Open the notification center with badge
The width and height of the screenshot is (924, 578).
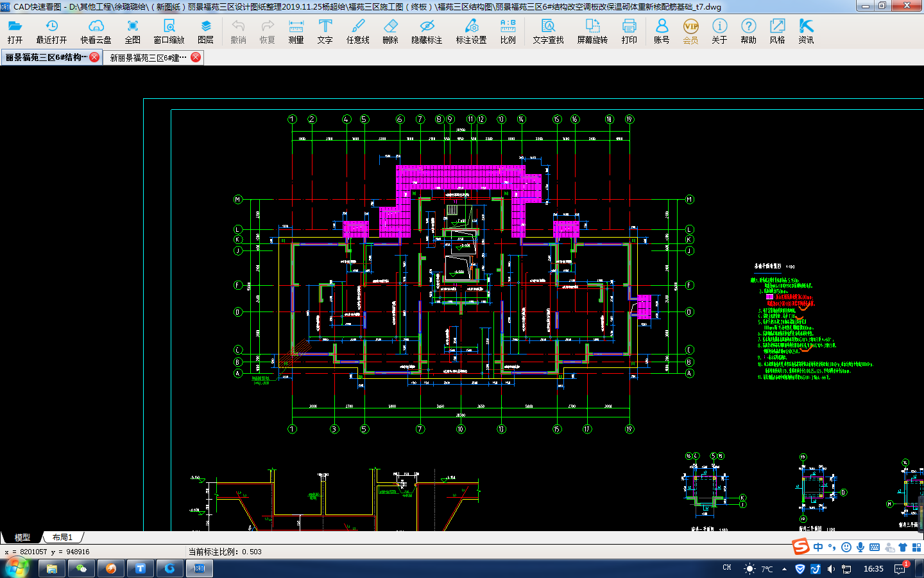click(x=901, y=568)
